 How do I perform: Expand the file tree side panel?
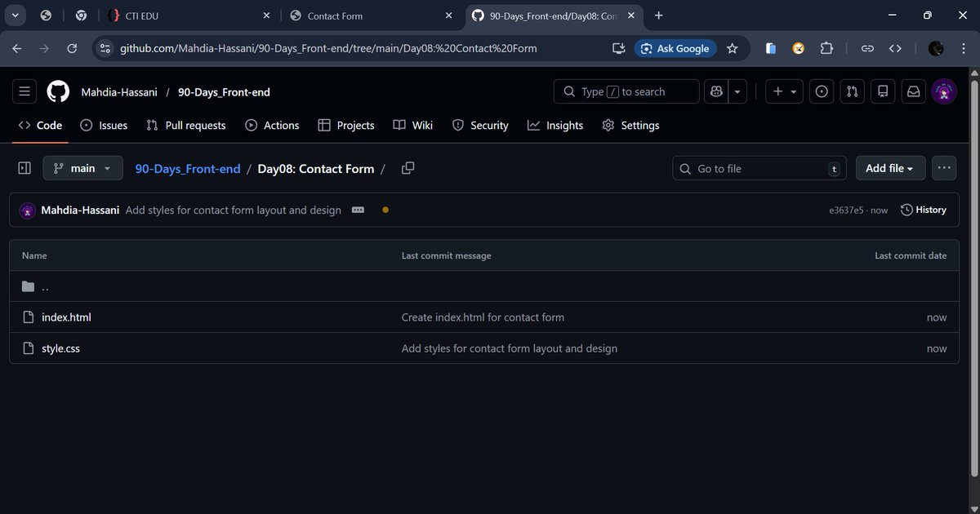click(24, 168)
